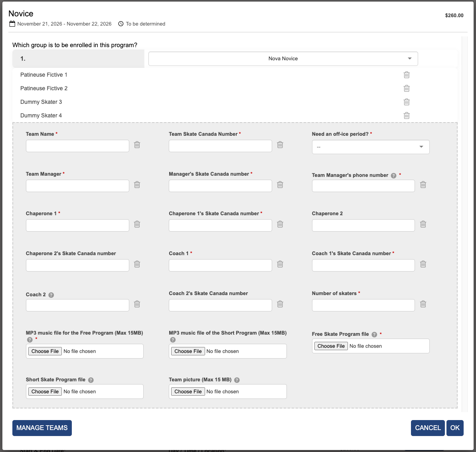
Task: Remove Dummy Skater 4 with trash icon
Action: pos(407,115)
